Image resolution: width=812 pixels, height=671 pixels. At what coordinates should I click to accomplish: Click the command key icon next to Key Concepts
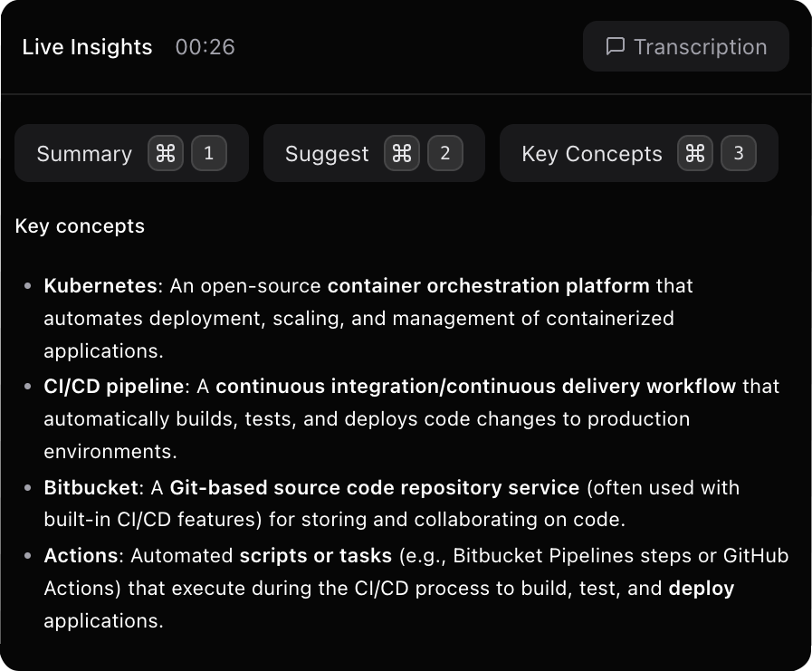pyautogui.click(x=695, y=154)
